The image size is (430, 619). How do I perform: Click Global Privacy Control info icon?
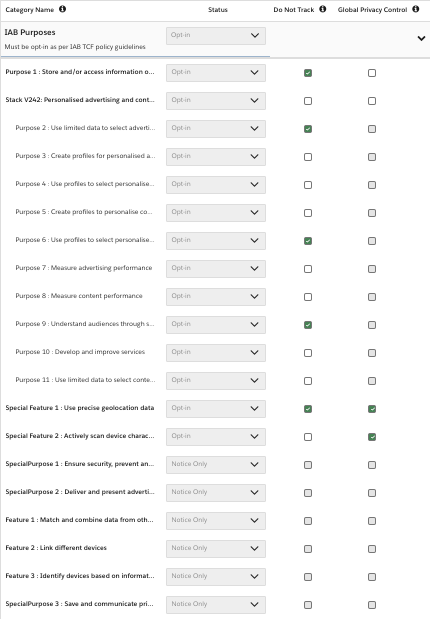coord(416,9)
